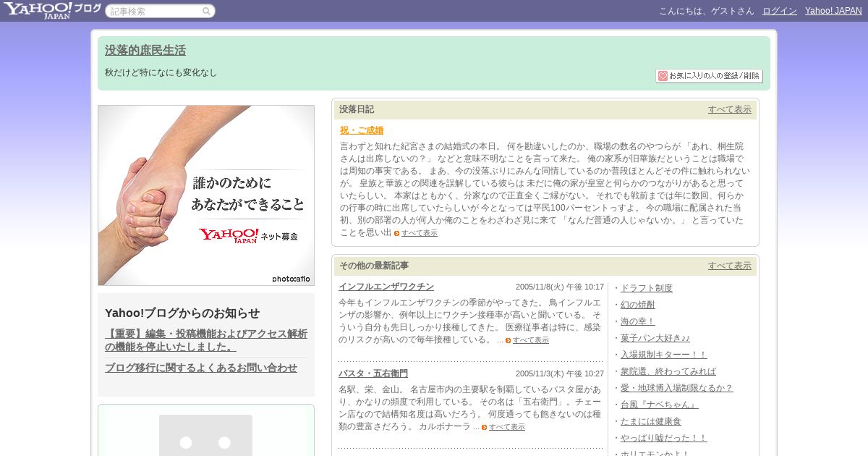Click the Yahoo! Japan Blog logo
The height and width of the screenshot is (456, 868).
[52, 10]
